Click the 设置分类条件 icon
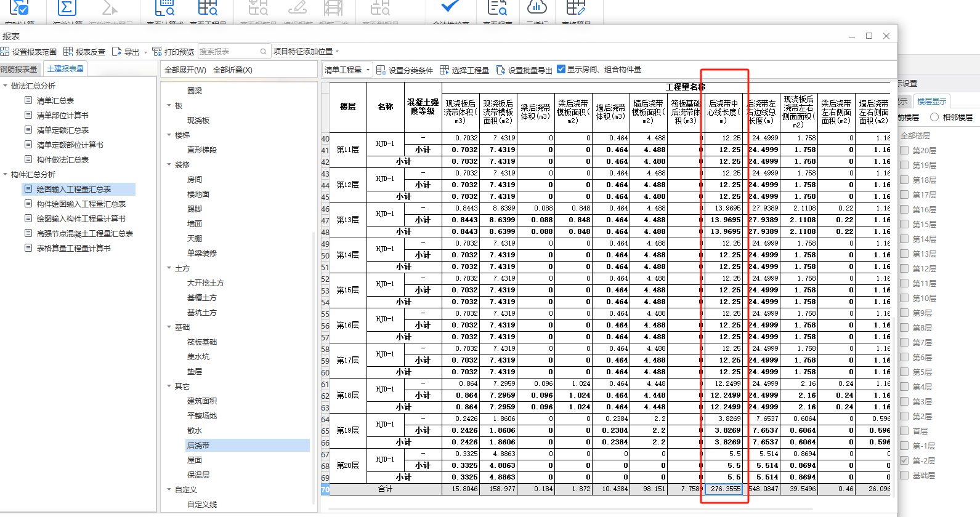The height and width of the screenshot is (517, 980). (381, 70)
